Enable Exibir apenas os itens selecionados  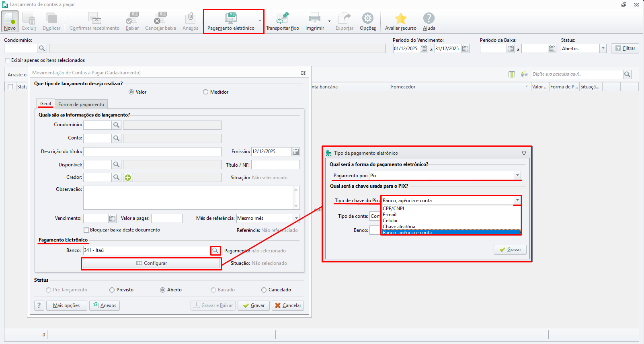7,60
